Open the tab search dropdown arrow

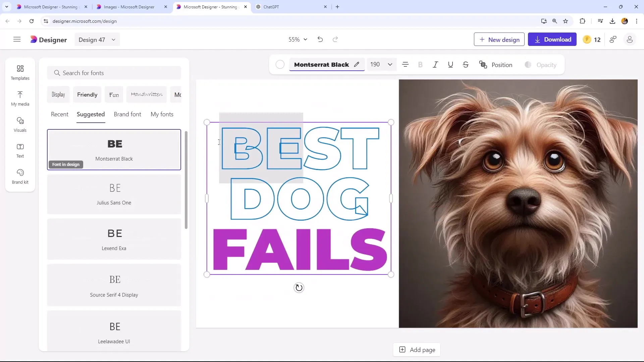pos(6,7)
